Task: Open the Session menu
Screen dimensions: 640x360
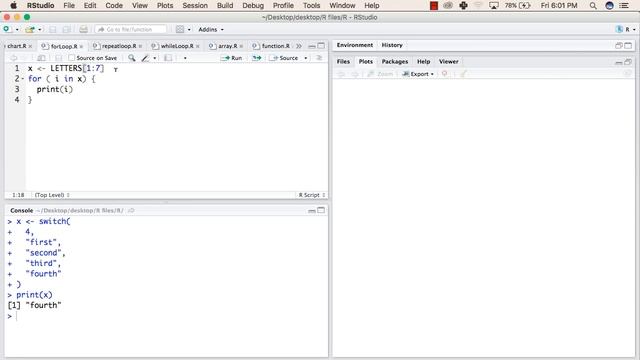Action: [195, 5]
